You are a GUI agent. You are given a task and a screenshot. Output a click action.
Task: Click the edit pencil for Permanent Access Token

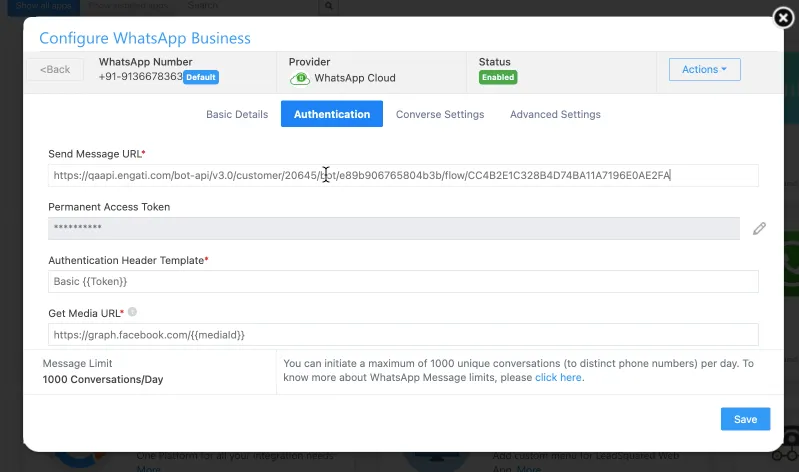(x=759, y=228)
